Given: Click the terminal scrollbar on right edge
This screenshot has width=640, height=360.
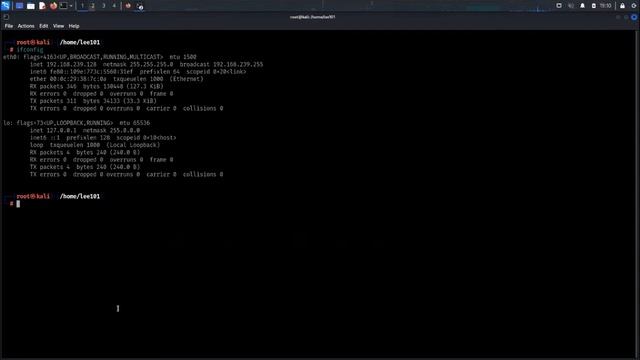Looking at the screenshot, I should point(637,194).
